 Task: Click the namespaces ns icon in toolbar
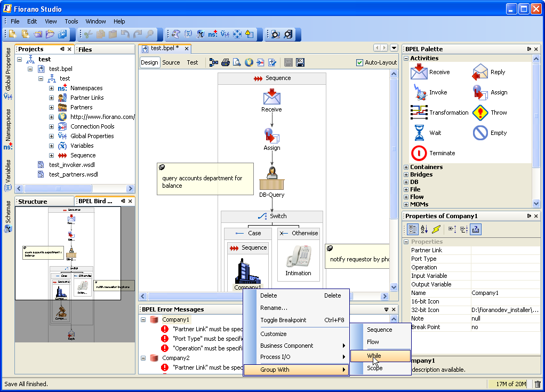coord(213,34)
